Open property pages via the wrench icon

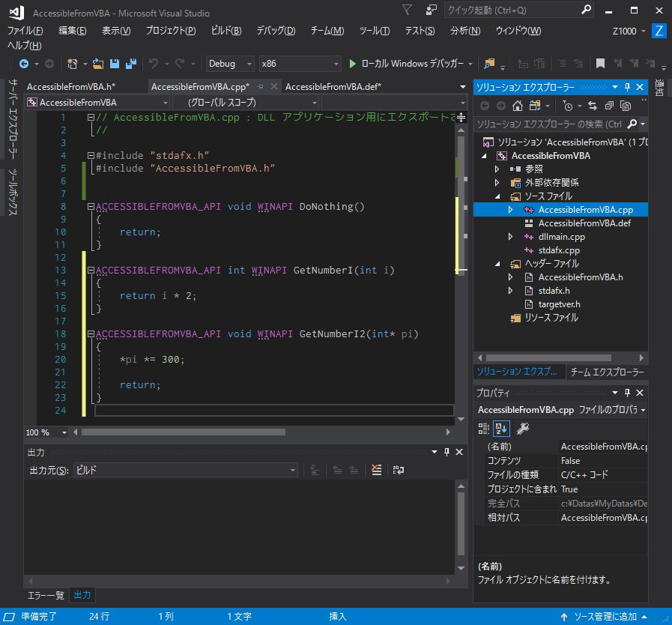click(523, 428)
